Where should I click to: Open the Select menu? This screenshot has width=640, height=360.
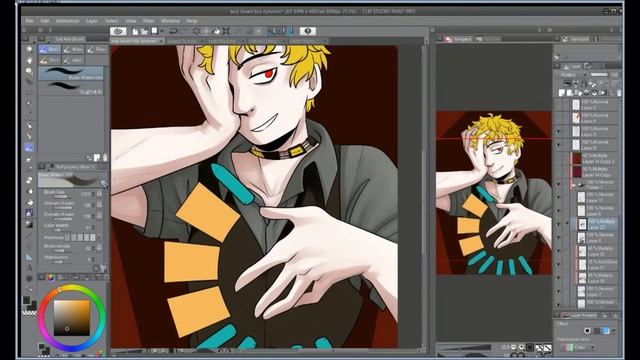111,20
